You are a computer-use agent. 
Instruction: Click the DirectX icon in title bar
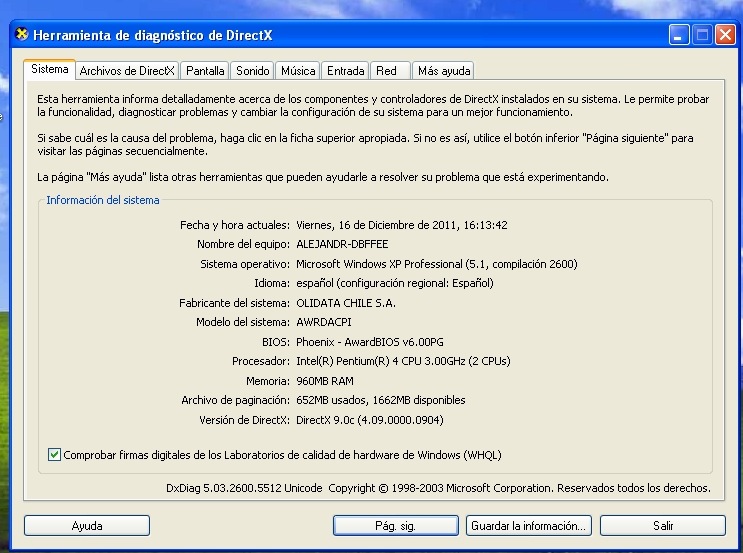point(21,35)
